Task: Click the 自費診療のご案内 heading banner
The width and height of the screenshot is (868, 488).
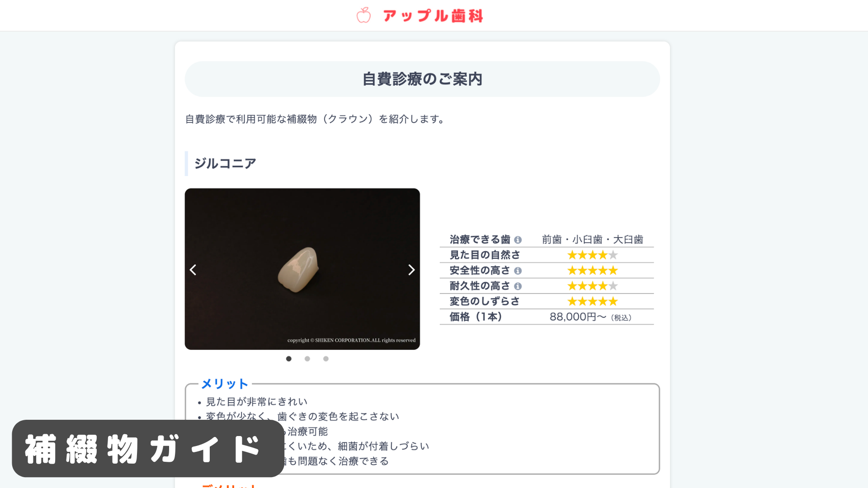Action: 422,79
